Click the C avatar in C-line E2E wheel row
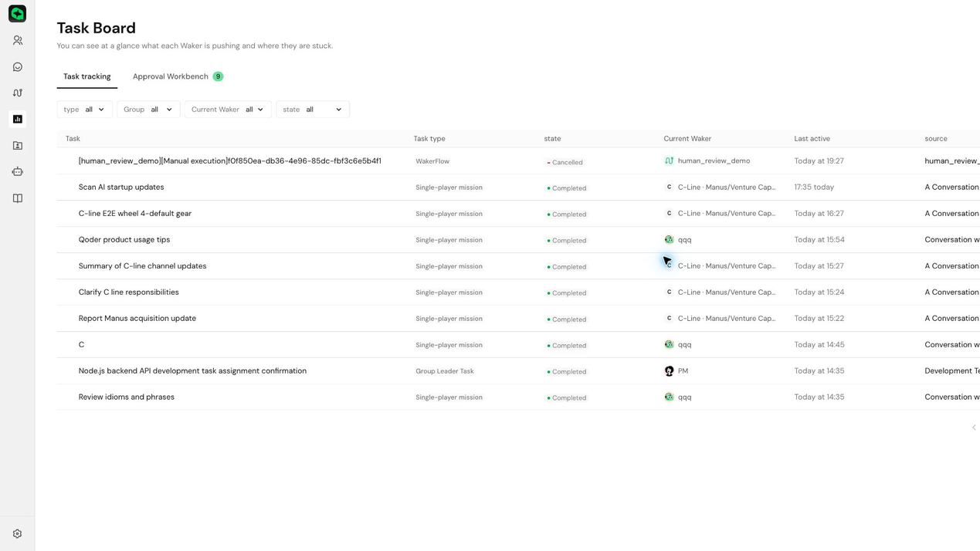Screen dimensions: 980x551 pos(669,214)
